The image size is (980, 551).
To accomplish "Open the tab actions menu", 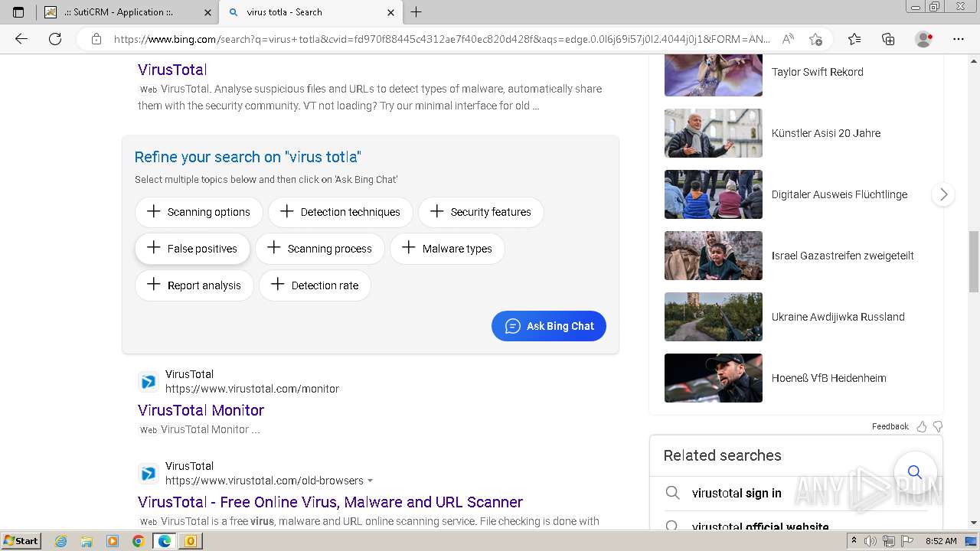I will 18,12.
